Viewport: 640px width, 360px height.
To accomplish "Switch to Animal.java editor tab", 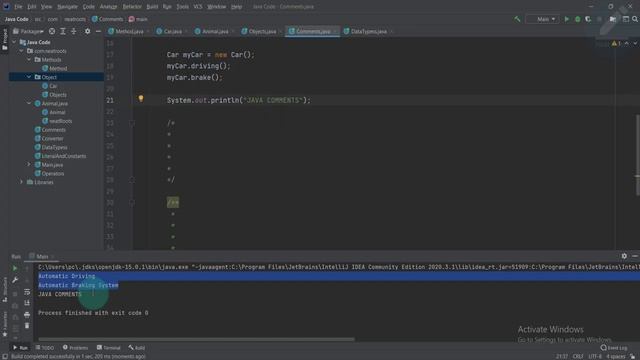I will (x=215, y=31).
